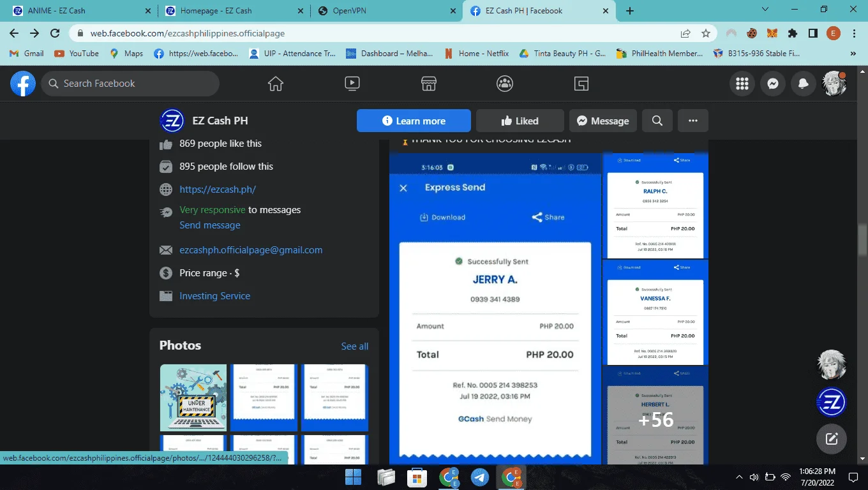Open EZ Cash PH page profile picture

click(172, 121)
